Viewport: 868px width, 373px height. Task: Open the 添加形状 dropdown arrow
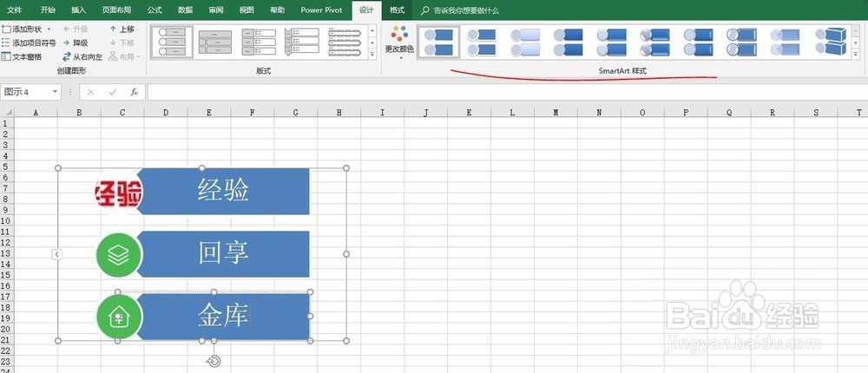pos(49,29)
